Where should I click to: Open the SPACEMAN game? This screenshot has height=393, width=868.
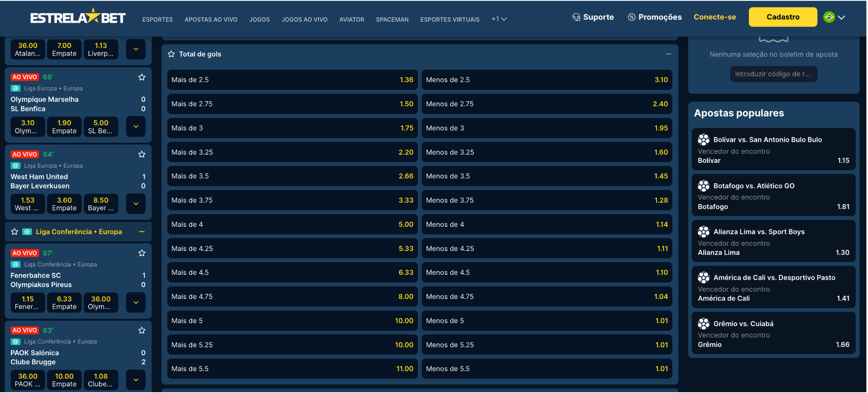392,19
